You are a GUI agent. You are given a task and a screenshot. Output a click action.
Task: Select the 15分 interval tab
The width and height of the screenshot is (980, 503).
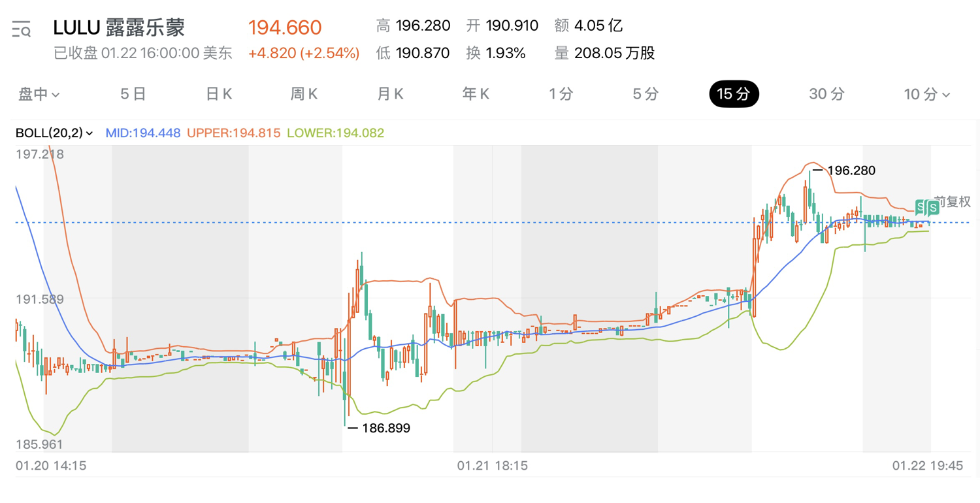click(734, 94)
